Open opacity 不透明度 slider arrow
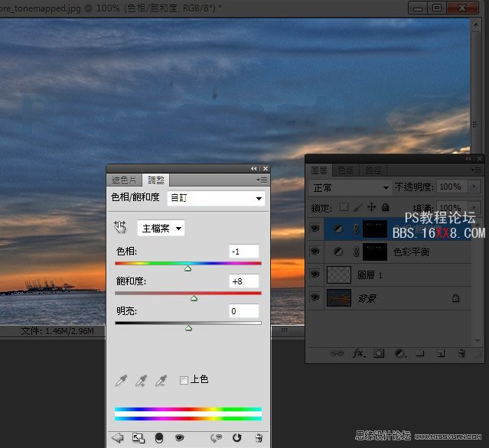 (x=474, y=187)
